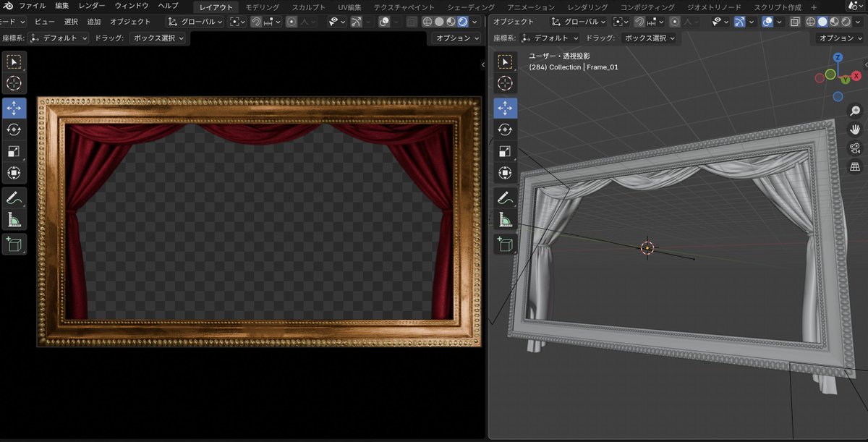Add workspace with the plus tab
Viewport: 868px width, 442px height.
point(814,7)
